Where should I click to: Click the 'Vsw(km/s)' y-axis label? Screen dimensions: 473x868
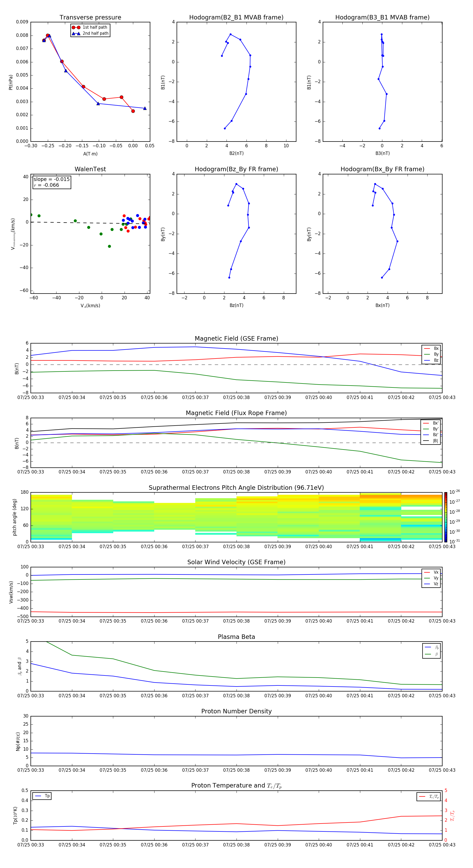pos(11,592)
